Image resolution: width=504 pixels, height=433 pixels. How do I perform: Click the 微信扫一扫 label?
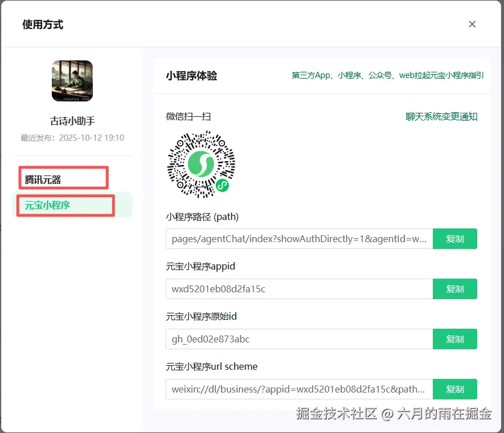click(x=189, y=116)
